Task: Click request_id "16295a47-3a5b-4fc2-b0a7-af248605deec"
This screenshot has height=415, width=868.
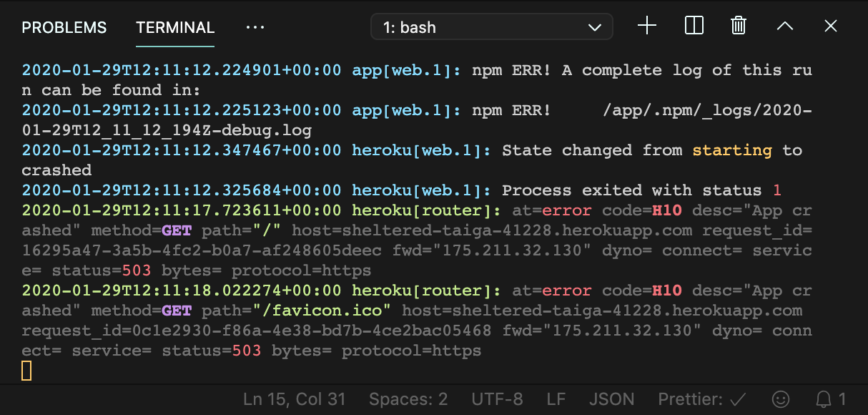Action: [x=202, y=250]
